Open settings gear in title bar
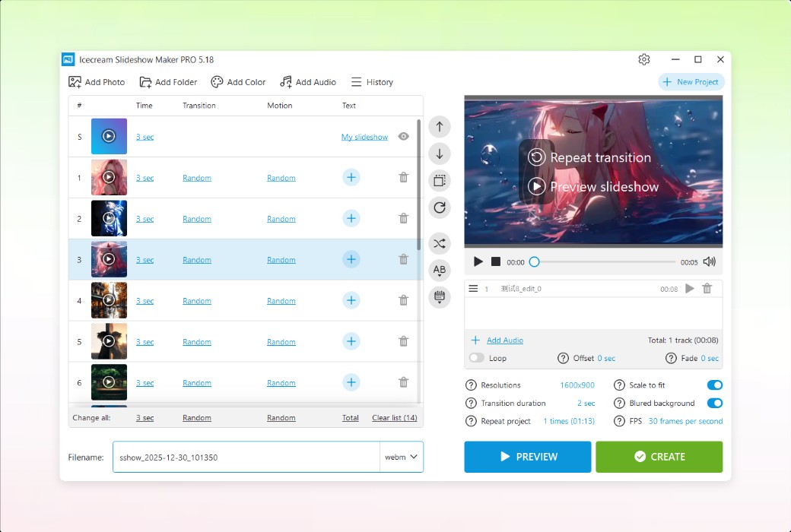The height and width of the screenshot is (532, 791). coord(644,59)
